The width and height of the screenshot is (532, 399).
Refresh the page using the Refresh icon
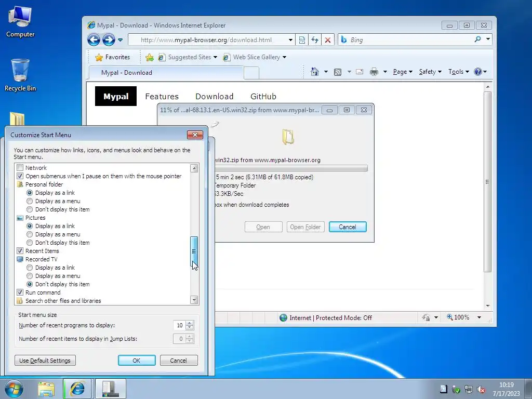314,40
